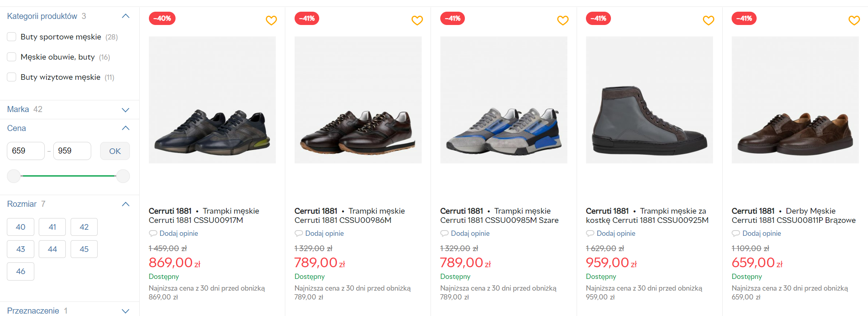Image resolution: width=868 pixels, height=316 pixels.
Task: Click the -40% discount badge
Action: 162,19
